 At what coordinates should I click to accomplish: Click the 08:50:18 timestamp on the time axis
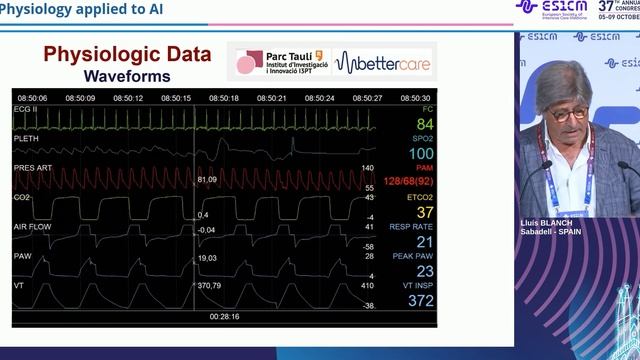pyautogui.click(x=224, y=98)
